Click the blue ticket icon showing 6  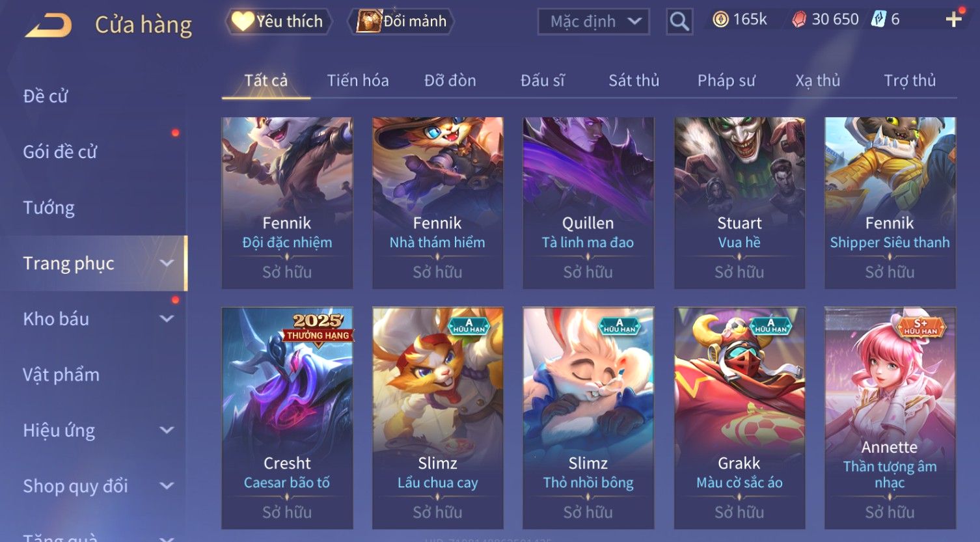878,19
